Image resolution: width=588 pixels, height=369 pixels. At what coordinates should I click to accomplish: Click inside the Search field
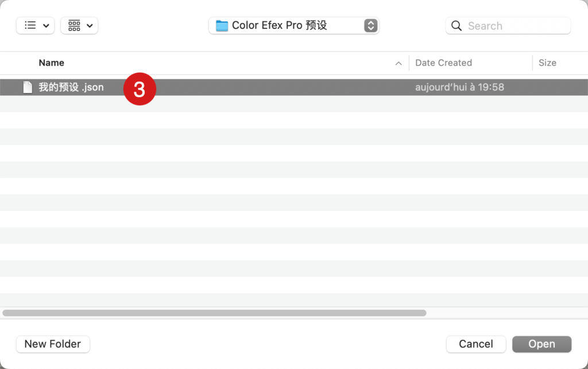[508, 25]
